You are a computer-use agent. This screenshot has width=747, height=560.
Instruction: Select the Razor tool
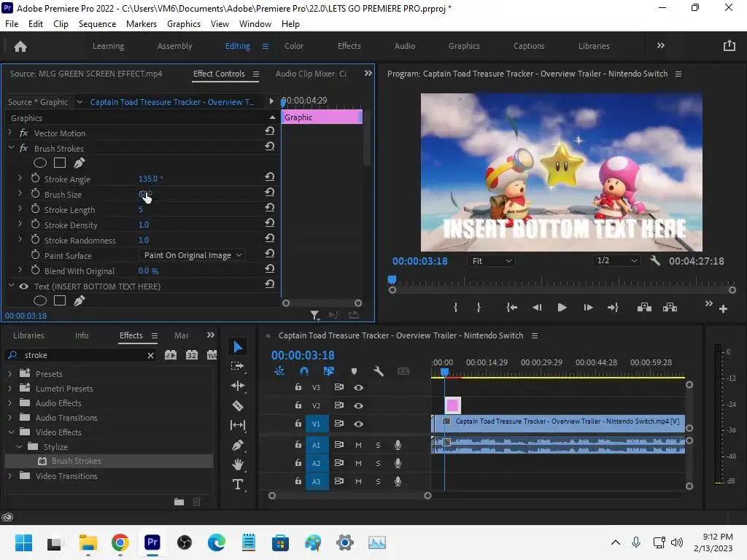pyautogui.click(x=238, y=405)
